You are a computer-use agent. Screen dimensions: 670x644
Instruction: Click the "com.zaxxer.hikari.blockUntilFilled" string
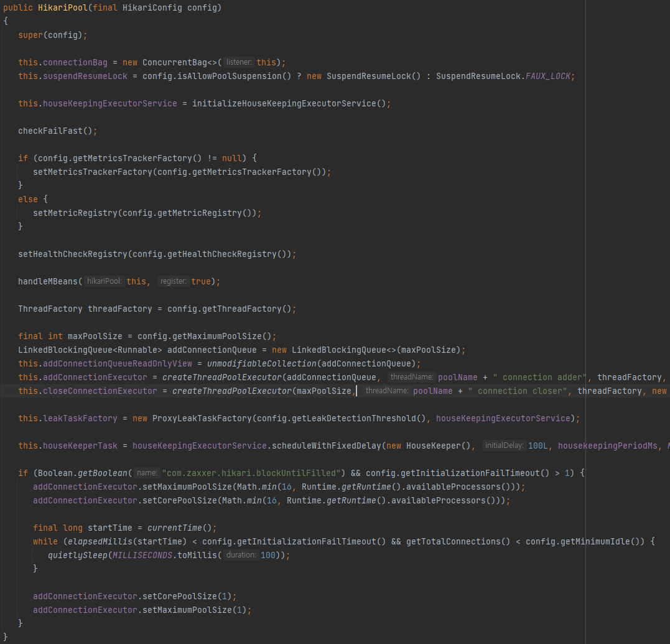pyautogui.click(x=251, y=473)
